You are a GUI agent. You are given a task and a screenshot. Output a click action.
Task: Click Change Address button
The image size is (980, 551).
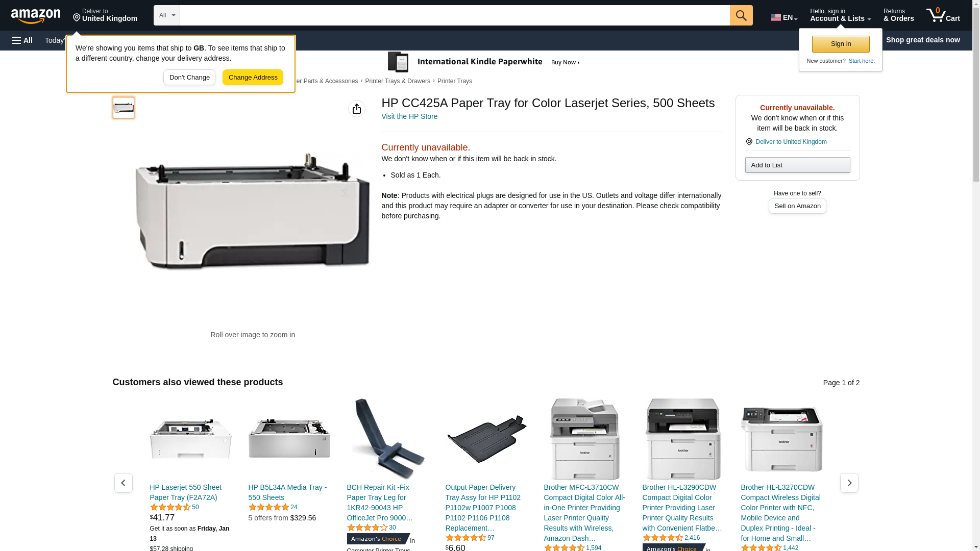253,78
